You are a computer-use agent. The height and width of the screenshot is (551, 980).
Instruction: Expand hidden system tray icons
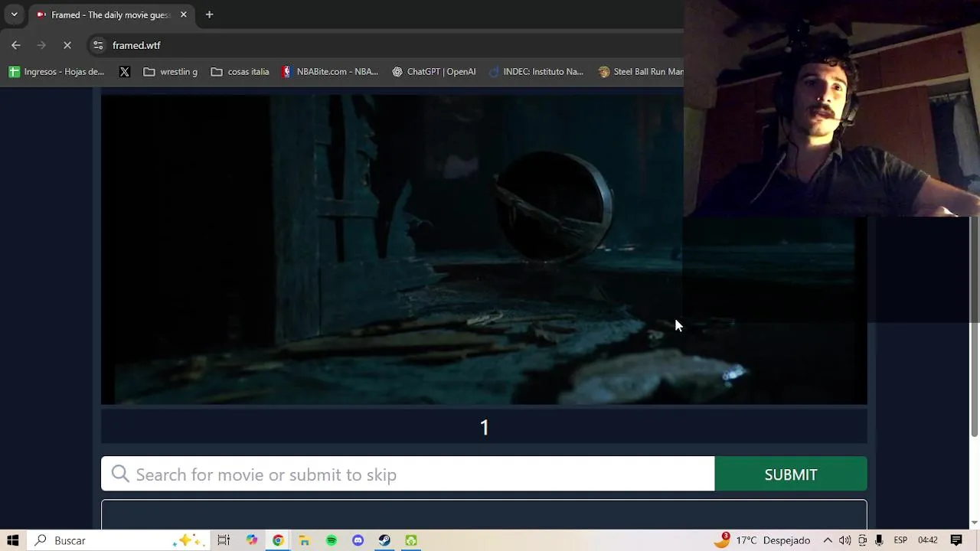(828, 540)
